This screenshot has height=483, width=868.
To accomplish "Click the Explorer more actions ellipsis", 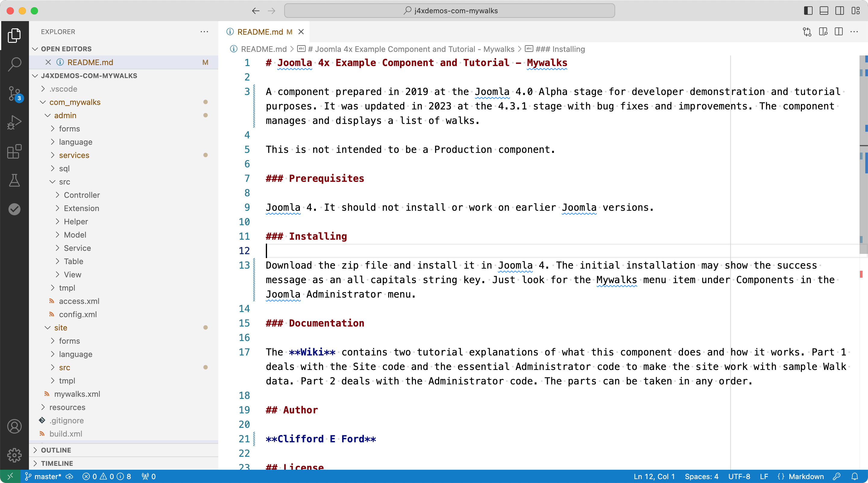I will (x=204, y=32).
